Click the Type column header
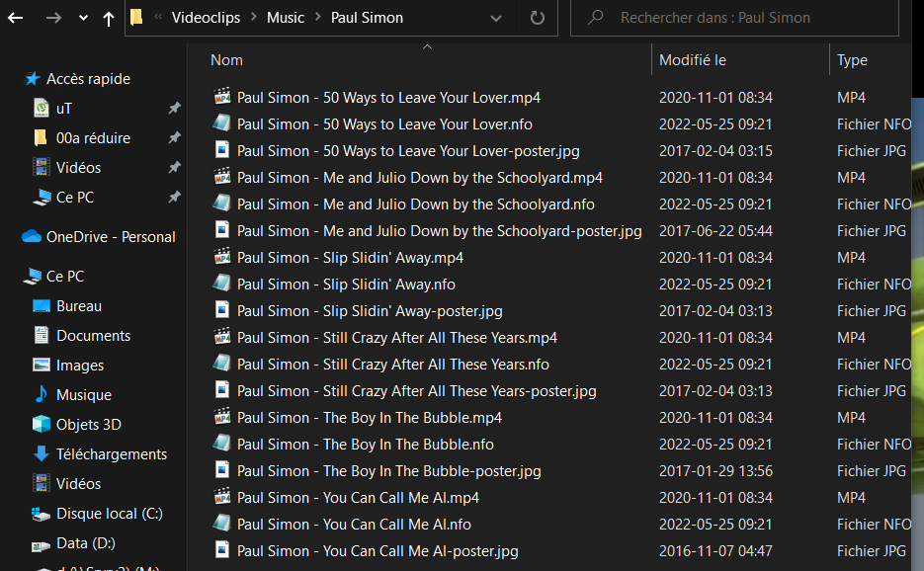The image size is (924, 571). pyautogui.click(x=852, y=60)
